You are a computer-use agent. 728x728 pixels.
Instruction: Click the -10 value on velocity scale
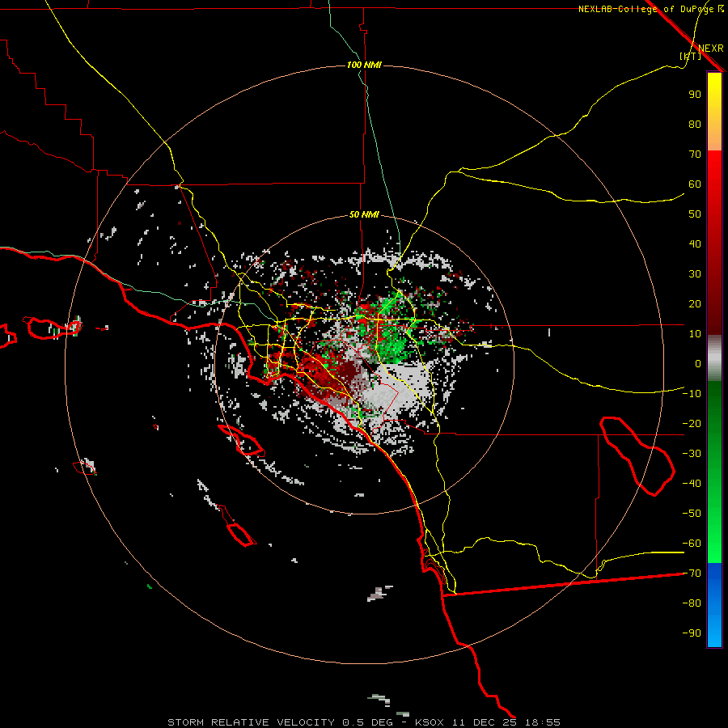click(x=692, y=394)
